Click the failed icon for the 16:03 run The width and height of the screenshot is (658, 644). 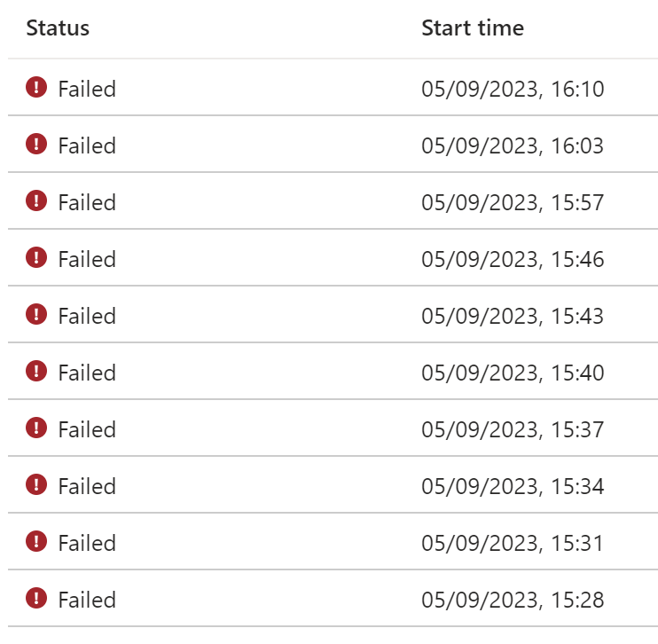tap(36, 144)
